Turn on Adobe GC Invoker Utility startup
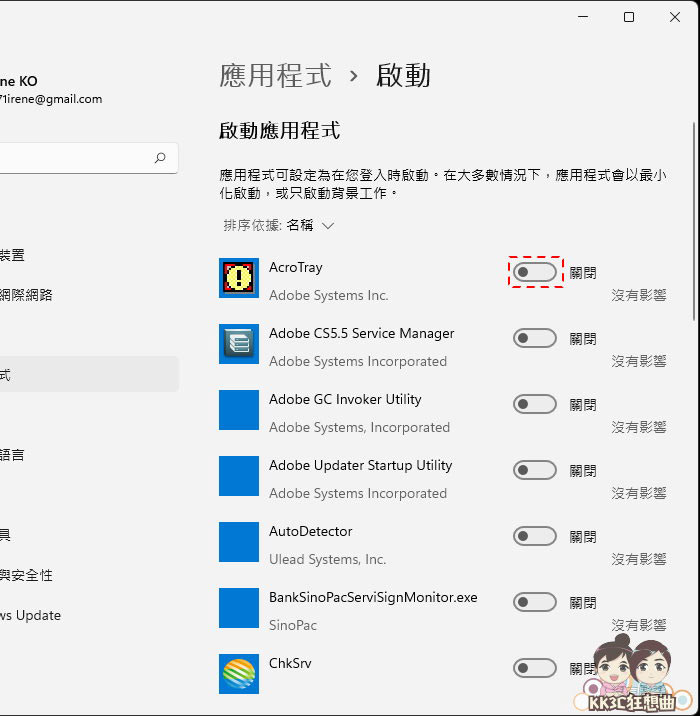The width and height of the screenshot is (700, 716). point(535,404)
